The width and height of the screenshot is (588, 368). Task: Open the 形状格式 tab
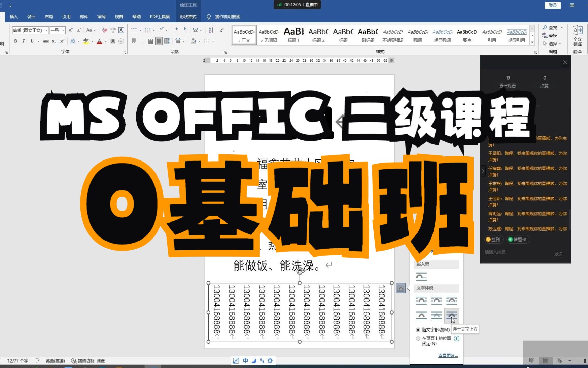click(188, 17)
